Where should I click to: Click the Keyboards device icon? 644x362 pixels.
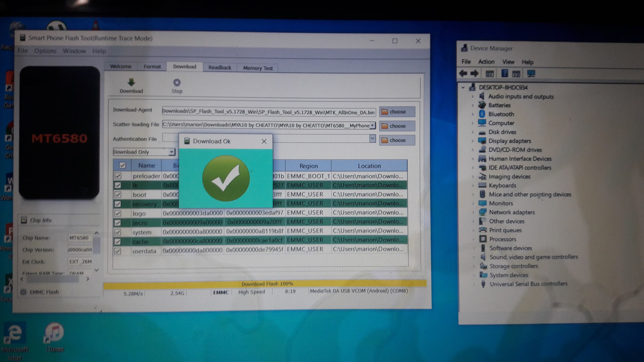click(x=482, y=185)
